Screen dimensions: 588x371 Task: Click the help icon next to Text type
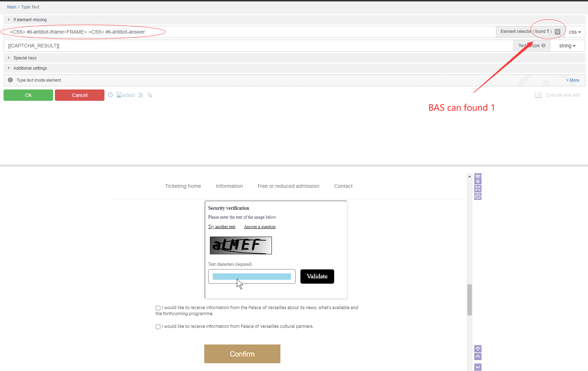(543, 46)
